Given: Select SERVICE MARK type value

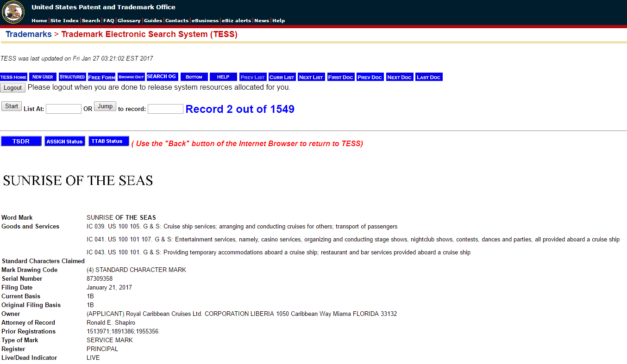Looking at the screenshot, I should [110, 340].
